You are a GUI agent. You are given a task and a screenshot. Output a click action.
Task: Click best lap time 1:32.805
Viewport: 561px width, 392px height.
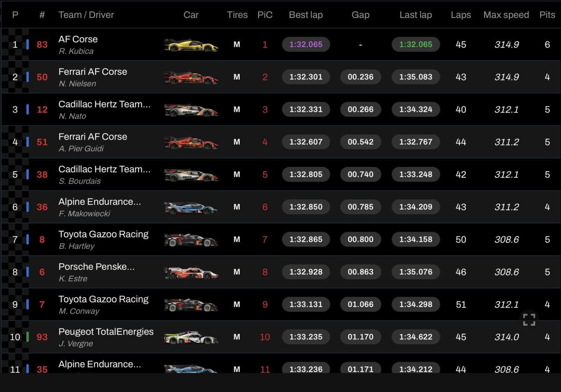pyautogui.click(x=306, y=174)
